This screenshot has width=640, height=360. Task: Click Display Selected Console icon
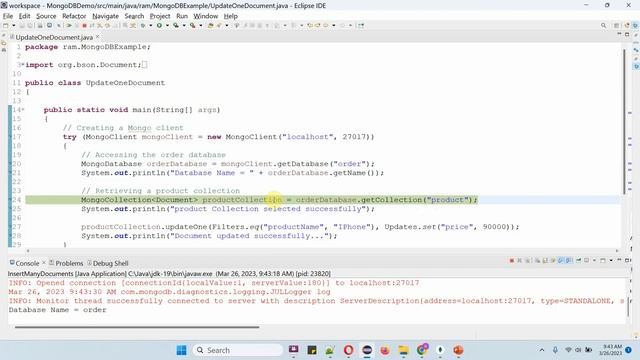[587, 260]
